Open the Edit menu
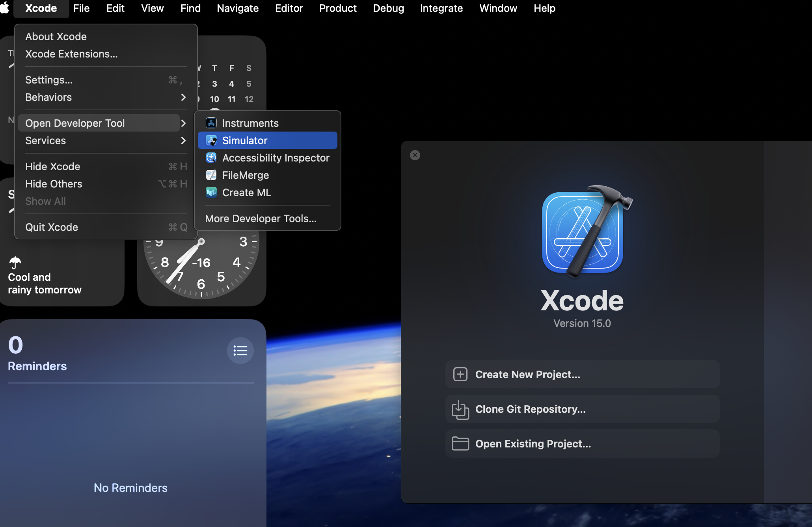Screen dimensions: 812x527 [x=115, y=8]
